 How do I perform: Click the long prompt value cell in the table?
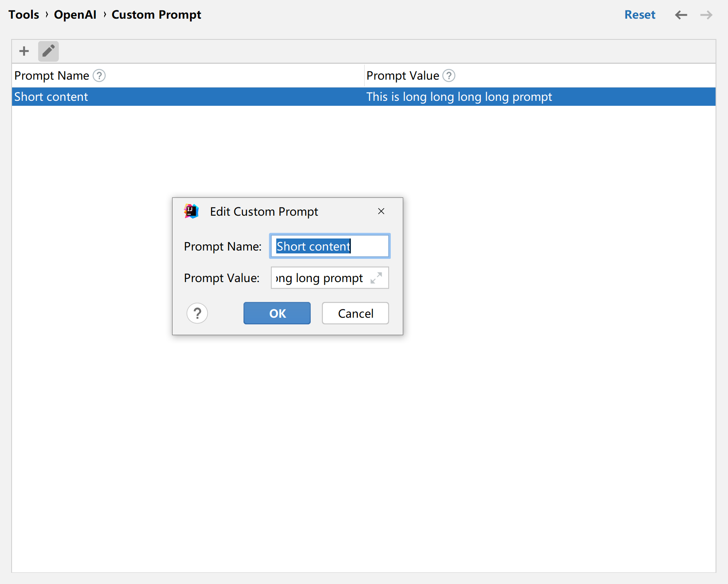pos(459,96)
